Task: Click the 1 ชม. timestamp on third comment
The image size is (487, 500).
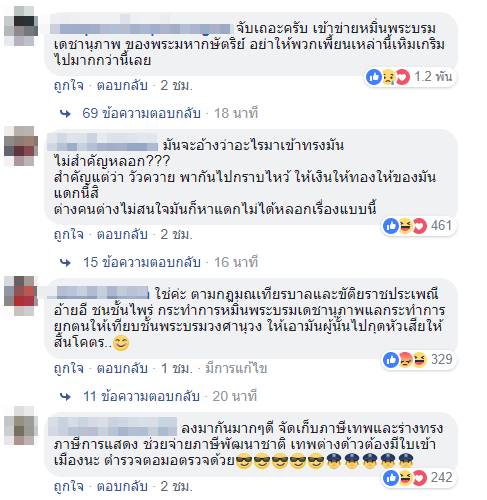Action: (177, 368)
